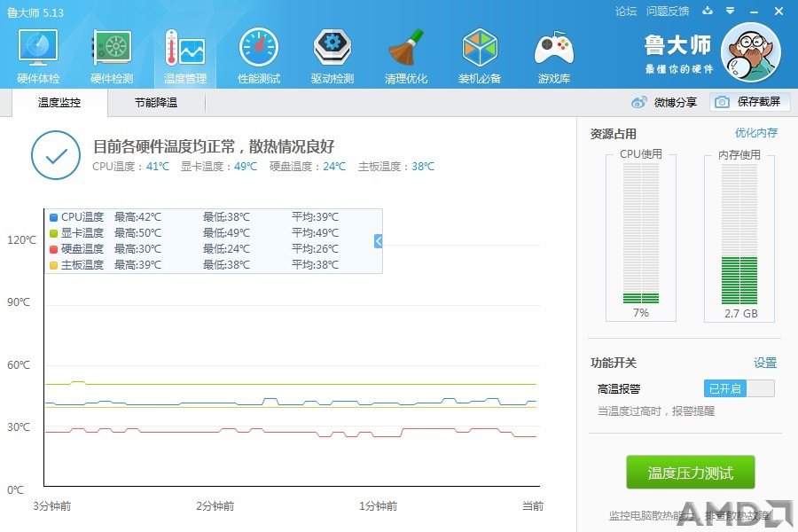Start 温度压力测试 green button
This screenshot has width=798, height=532.
690,473
